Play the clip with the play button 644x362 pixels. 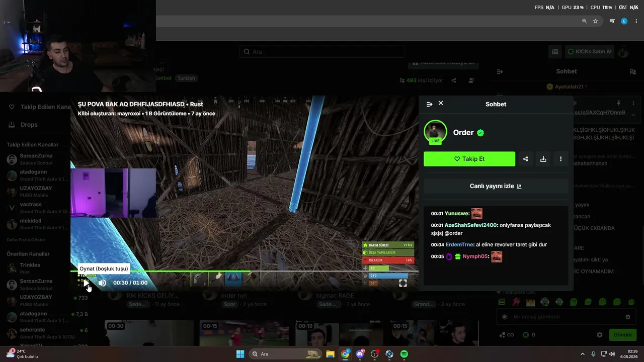pos(87,283)
